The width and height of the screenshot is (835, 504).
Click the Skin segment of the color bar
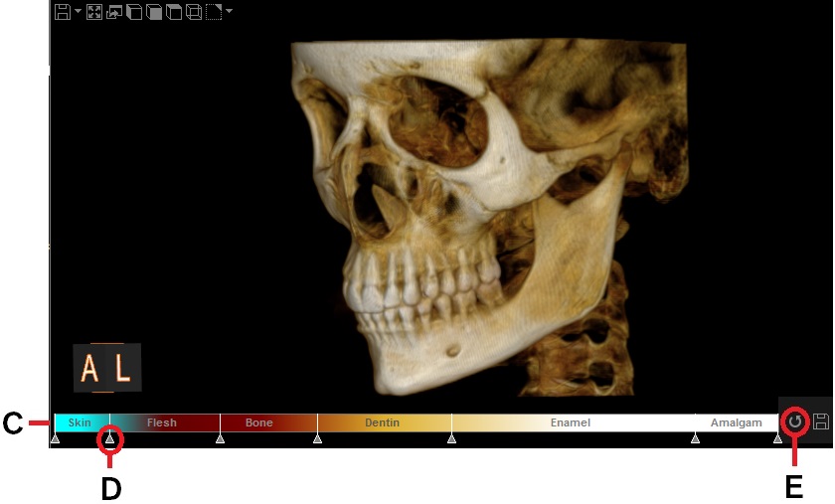click(82, 422)
